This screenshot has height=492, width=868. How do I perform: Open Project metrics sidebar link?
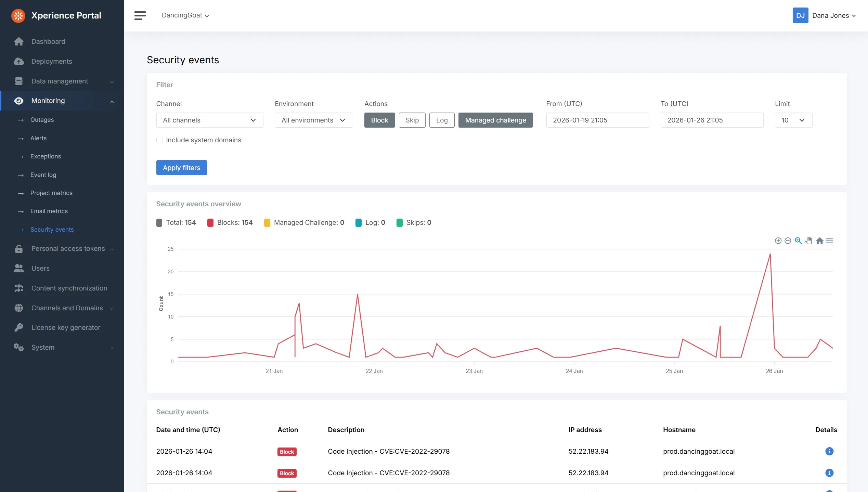tap(51, 193)
